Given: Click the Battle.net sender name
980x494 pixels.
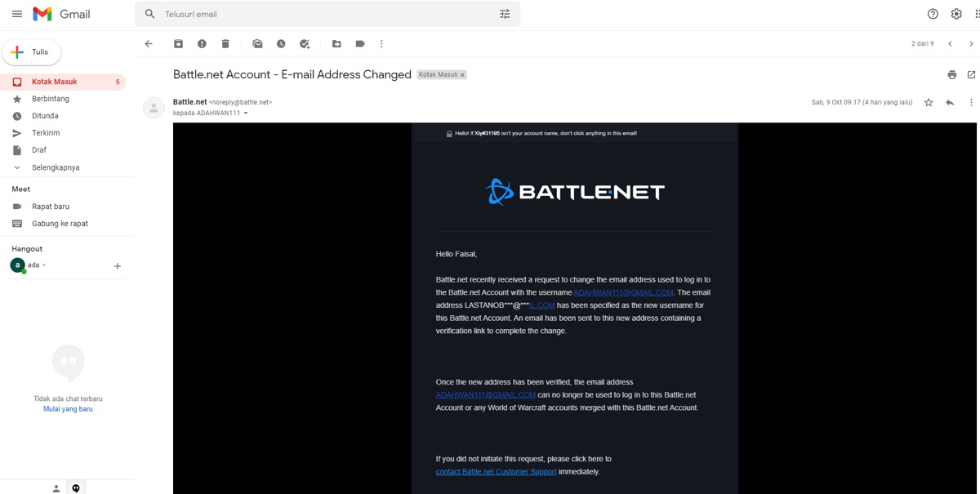Looking at the screenshot, I should pos(189,102).
